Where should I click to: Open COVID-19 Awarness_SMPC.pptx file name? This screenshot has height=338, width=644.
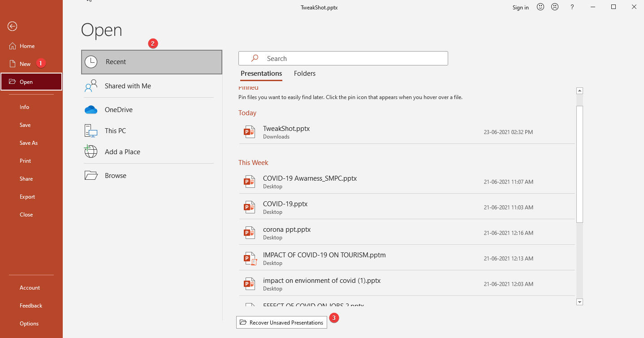click(x=310, y=178)
